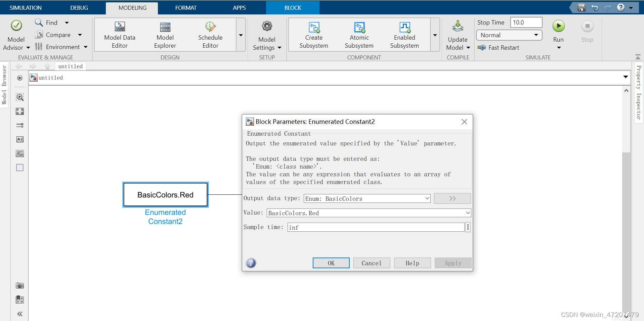
Task: Click the Apply button
Action: pos(453,263)
